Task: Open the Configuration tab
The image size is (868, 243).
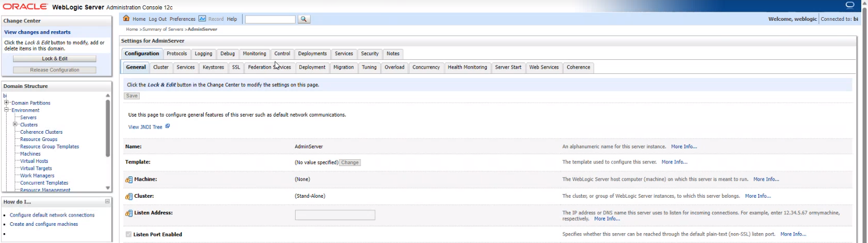Action: (142, 54)
